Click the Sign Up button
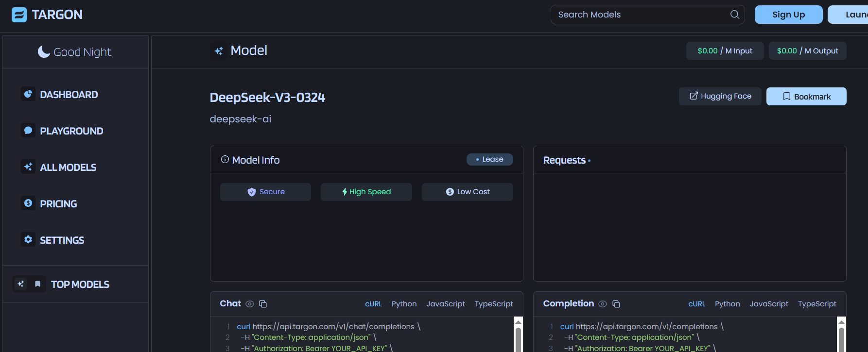Viewport: 868px width, 352px height. [x=788, y=15]
